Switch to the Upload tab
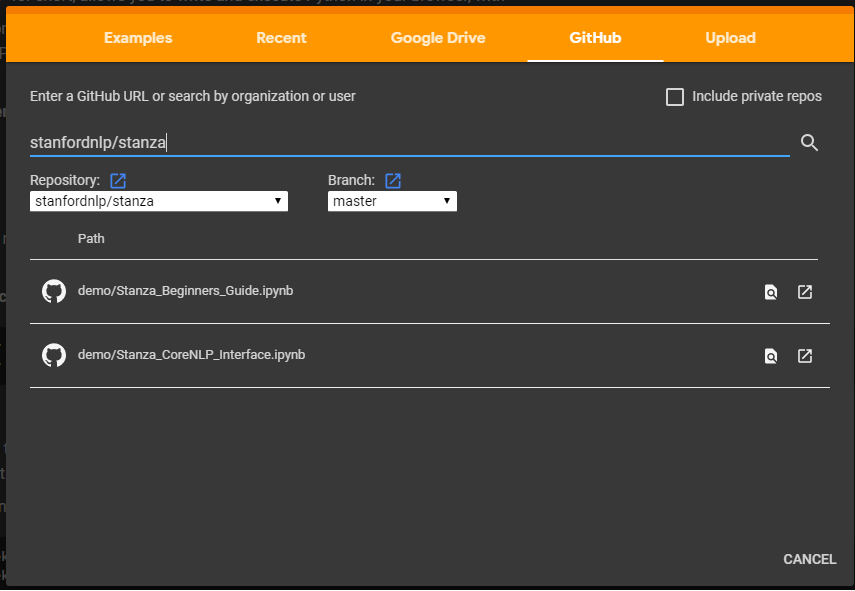855x591 pixels. click(730, 38)
